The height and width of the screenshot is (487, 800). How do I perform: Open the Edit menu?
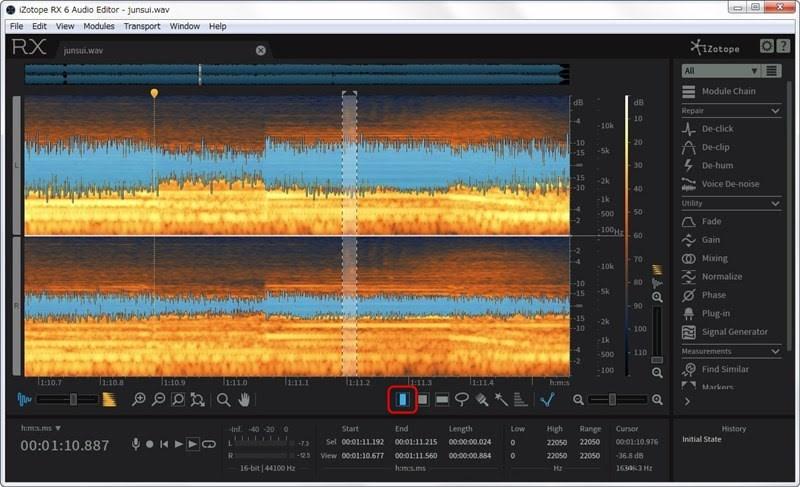pyautogui.click(x=39, y=26)
